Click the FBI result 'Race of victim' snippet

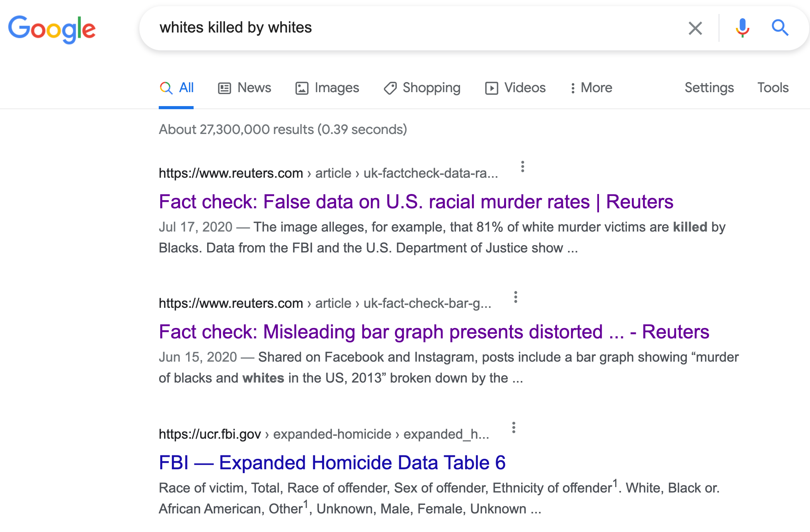click(x=439, y=498)
